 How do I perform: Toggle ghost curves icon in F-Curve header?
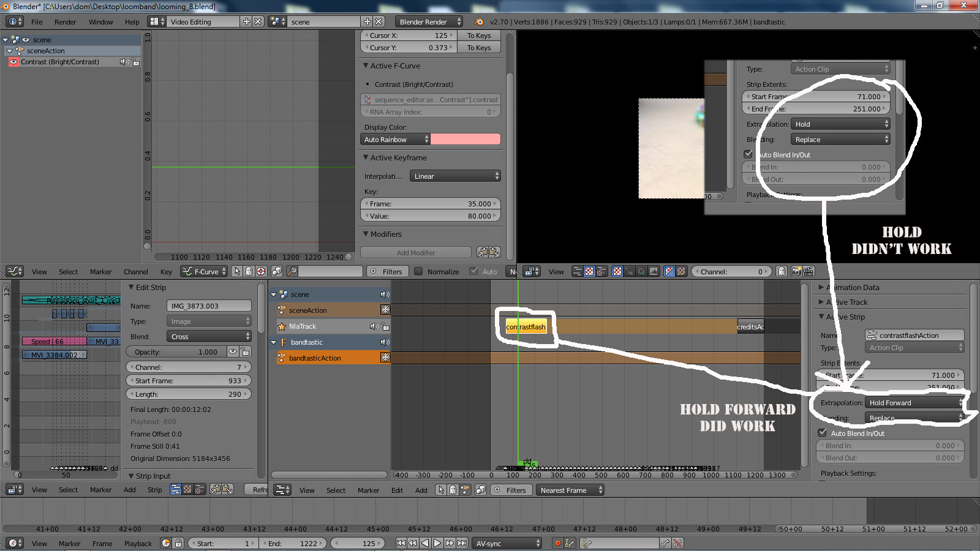click(x=249, y=271)
